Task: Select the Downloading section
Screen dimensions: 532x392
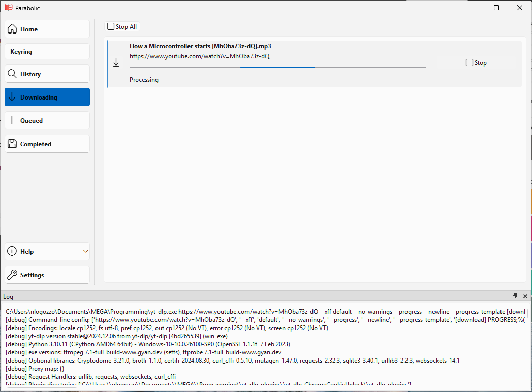Action: click(x=47, y=97)
